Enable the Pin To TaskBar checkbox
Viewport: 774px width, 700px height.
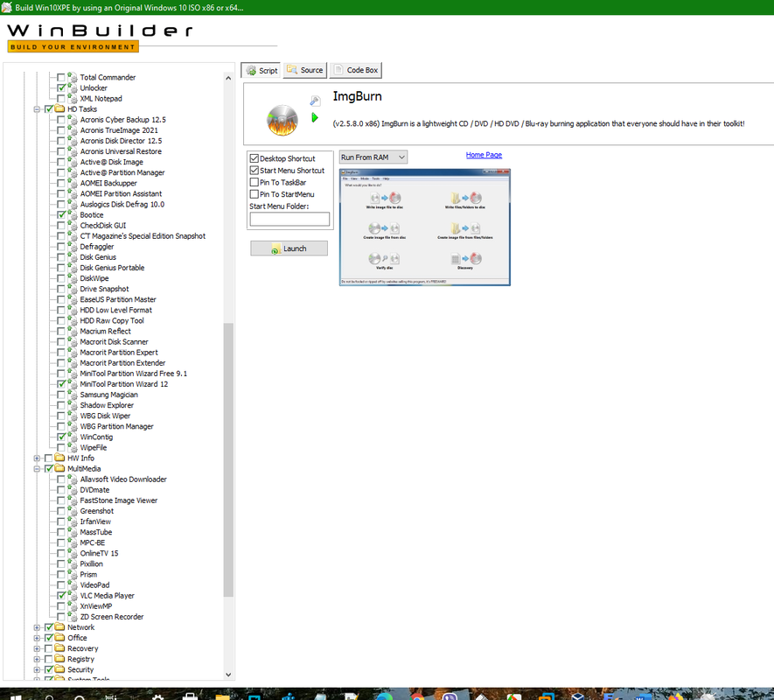pos(255,182)
